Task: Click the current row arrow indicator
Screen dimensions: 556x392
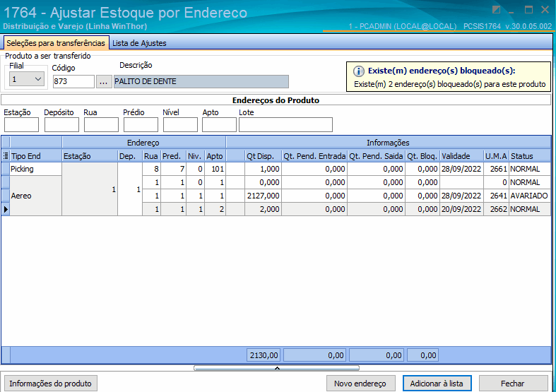Action: (x=6, y=209)
